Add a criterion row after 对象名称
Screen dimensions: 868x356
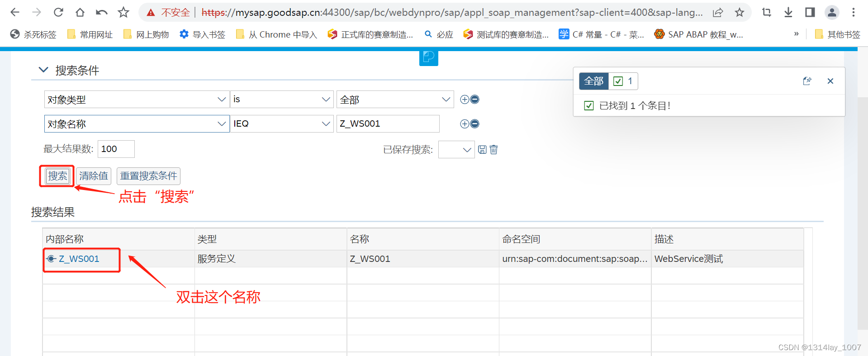(465, 124)
